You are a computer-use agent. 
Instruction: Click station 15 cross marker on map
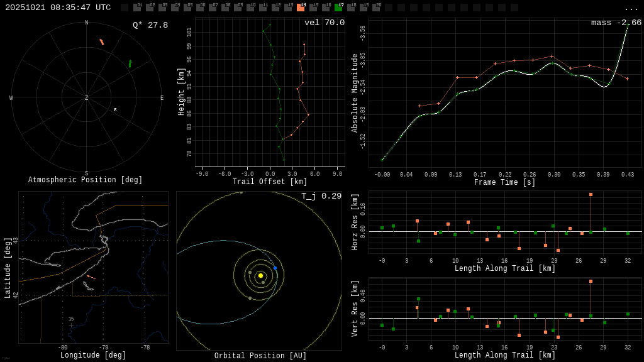(x=71, y=325)
